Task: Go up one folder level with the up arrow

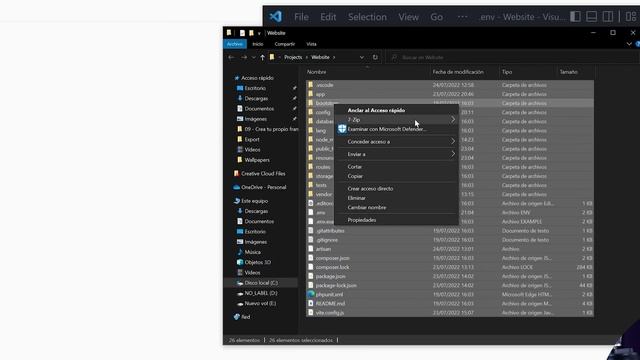Action: point(262,57)
